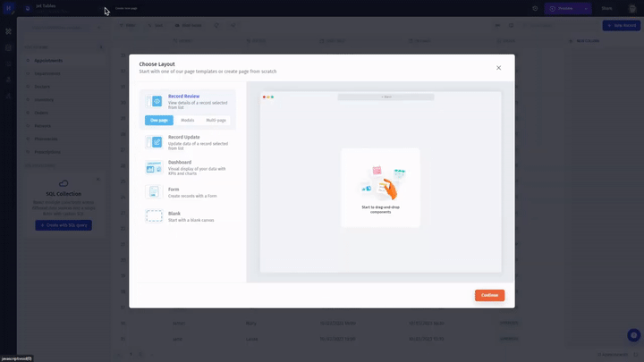Click the preview address bar
This screenshot has height=362, width=644.
pos(386,97)
